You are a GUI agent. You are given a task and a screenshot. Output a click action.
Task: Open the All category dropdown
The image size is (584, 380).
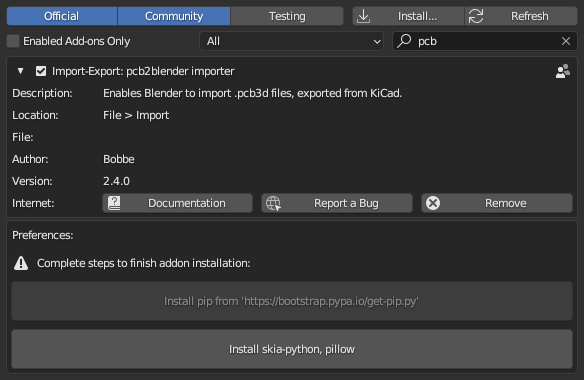tap(291, 41)
